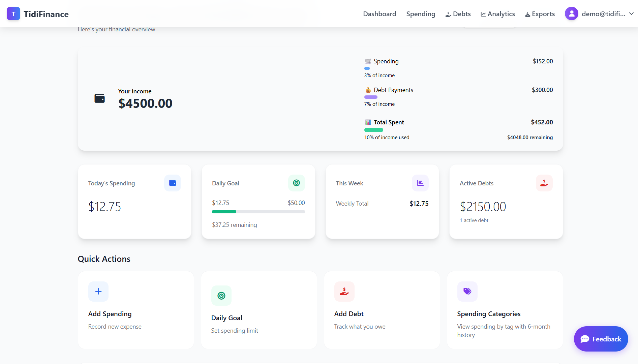The height and width of the screenshot is (364, 638).
Task: Click the wallet icon beside Your income
Action: [99, 98]
